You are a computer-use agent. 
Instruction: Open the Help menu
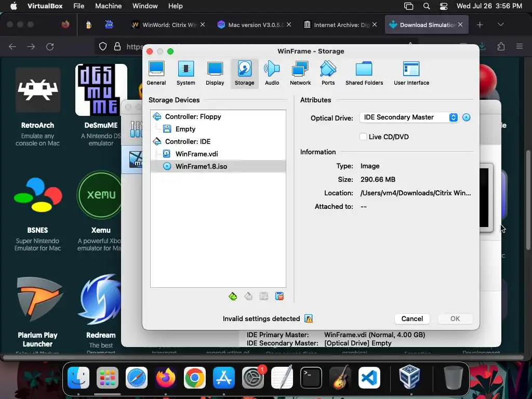[x=176, y=6]
